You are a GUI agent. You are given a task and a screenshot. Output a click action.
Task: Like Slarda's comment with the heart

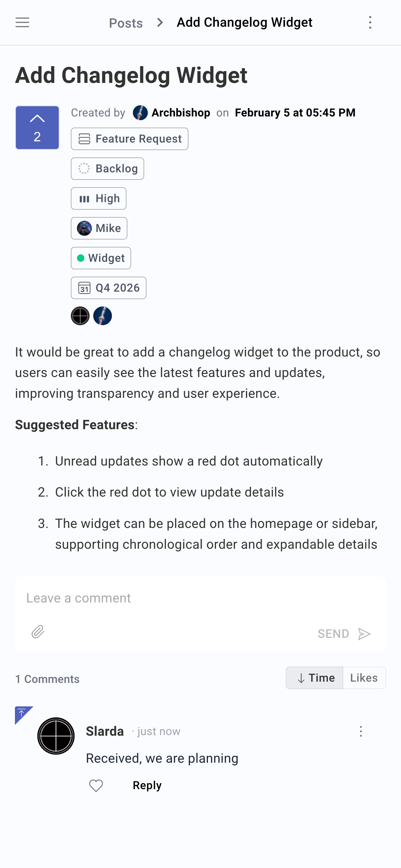[96, 786]
